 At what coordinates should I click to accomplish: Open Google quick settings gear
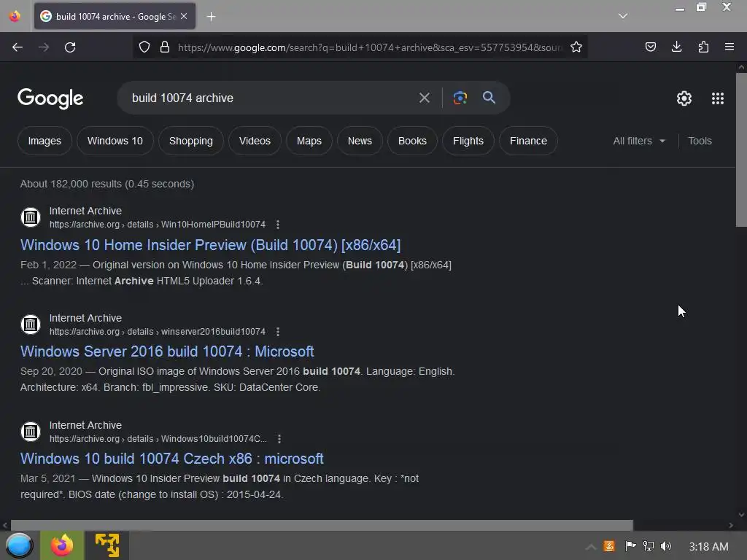click(684, 98)
